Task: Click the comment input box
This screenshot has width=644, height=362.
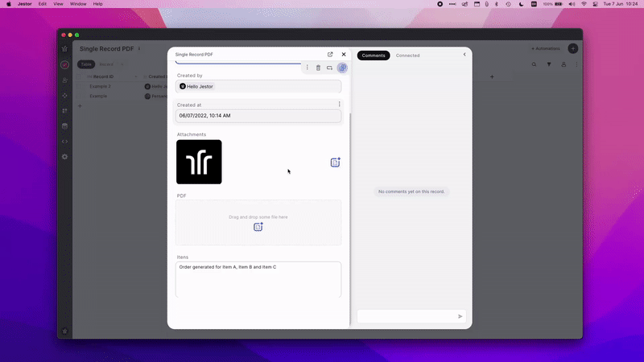Action: (407, 316)
